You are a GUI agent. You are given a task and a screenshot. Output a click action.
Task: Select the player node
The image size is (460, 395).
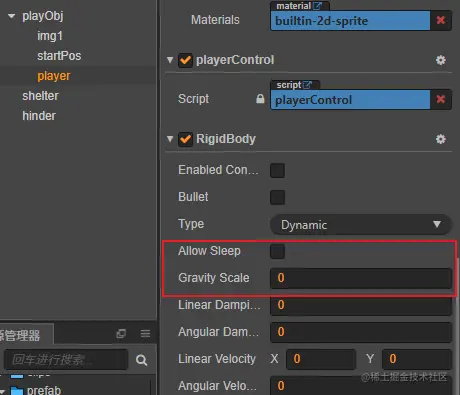(54, 76)
